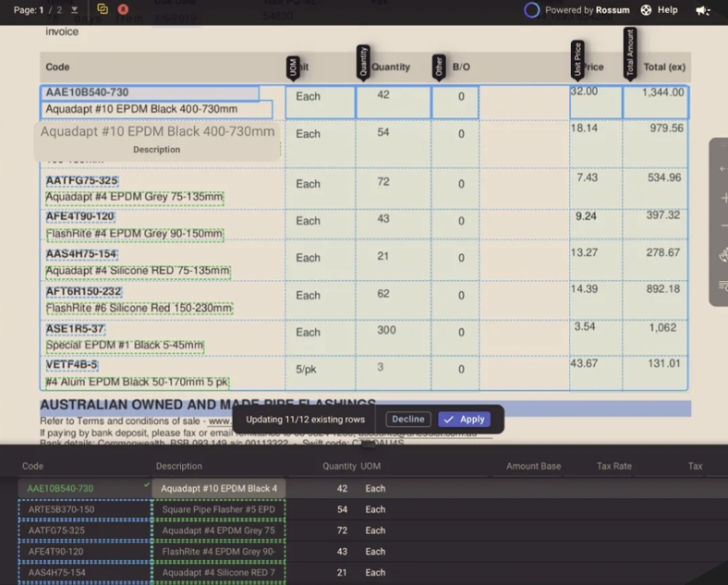Image resolution: width=728 pixels, height=585 pixels.
Task: Select the 'Aquadapt #10 EPDM Black 4' grid cell
Action: click(x=219, y=489)
